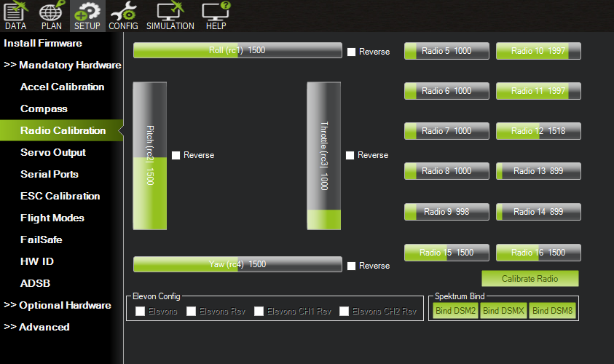Open ESC Calibration page
Image resolution: width=614 pixels, height=364 pixels.
coord(60,196)
